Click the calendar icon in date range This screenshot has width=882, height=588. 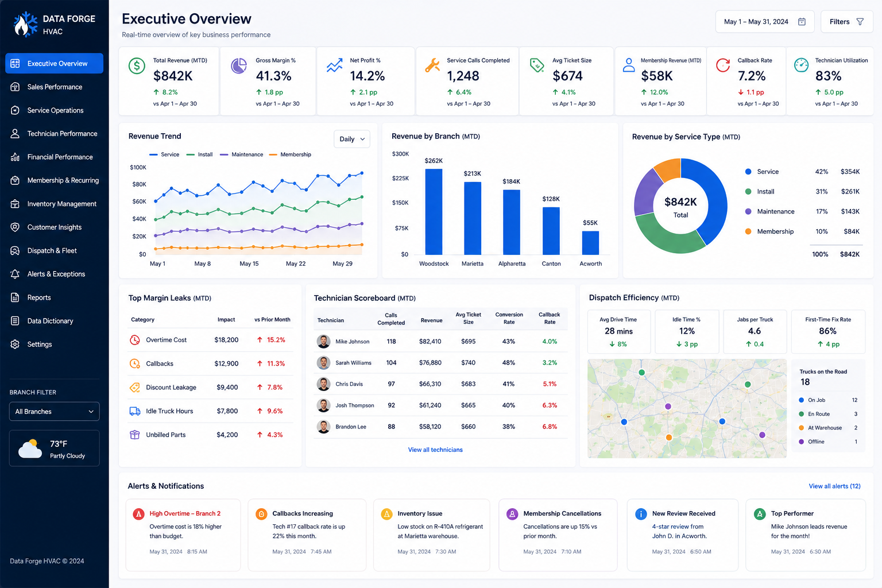pos(802,22)
